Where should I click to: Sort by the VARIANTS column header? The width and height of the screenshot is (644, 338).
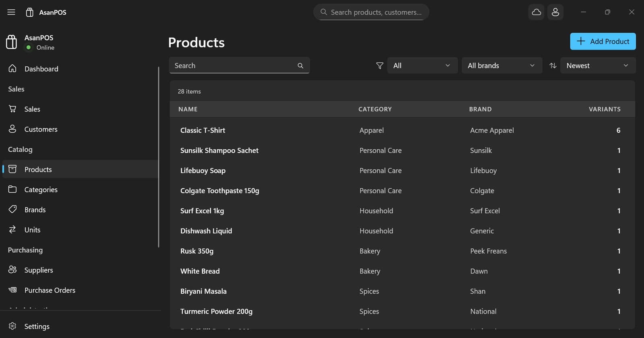[605, 109]
